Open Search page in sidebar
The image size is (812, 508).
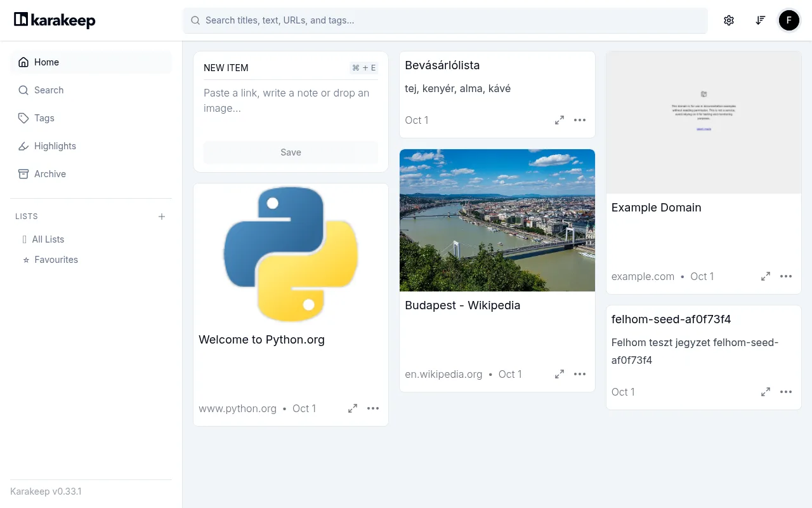(91, 90)
